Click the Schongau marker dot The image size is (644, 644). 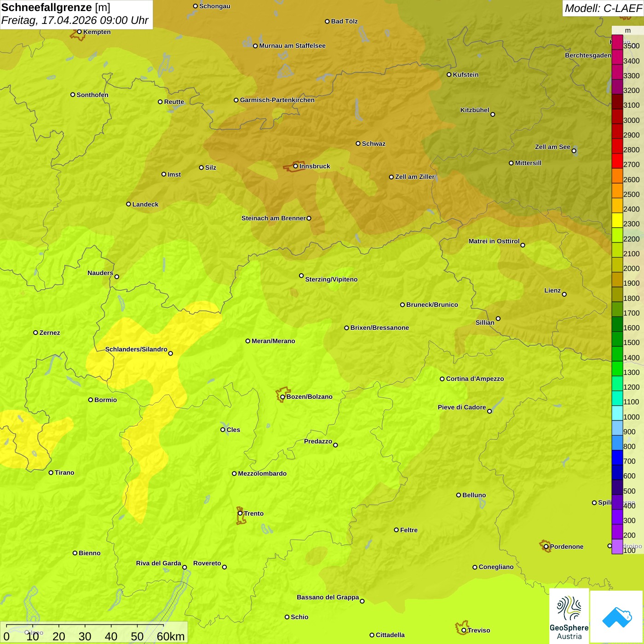click(x=195, y=6)
